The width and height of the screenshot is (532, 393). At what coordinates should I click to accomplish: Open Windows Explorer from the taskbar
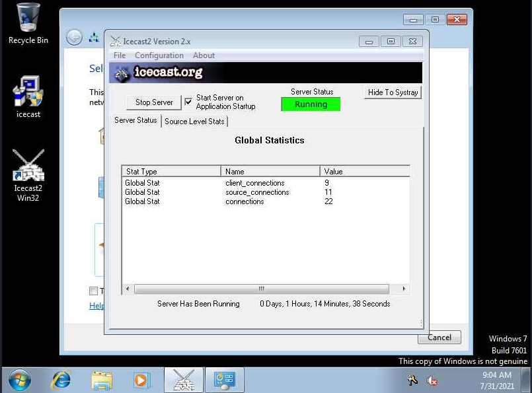(x=102, y=380)
